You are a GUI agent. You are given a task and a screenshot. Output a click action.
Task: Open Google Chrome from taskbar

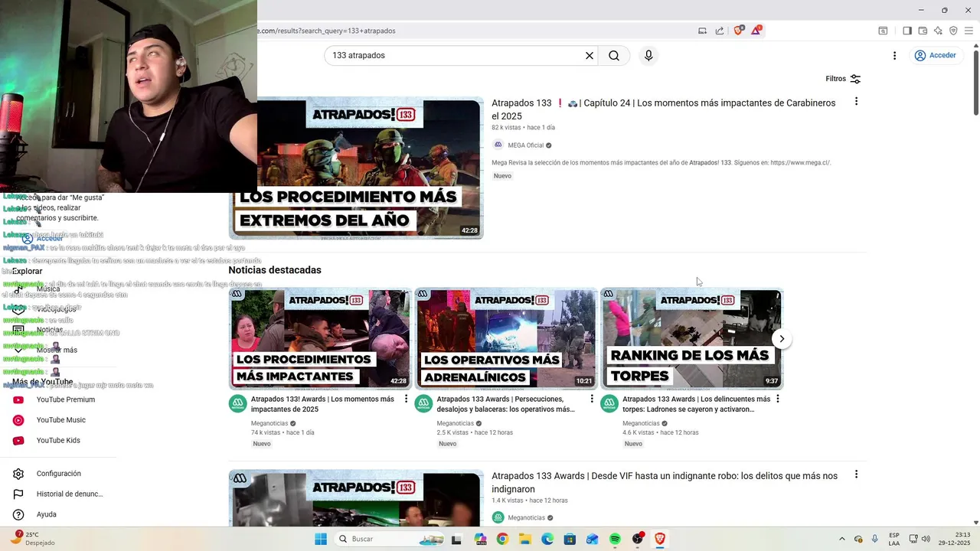[x=502, y=539]
